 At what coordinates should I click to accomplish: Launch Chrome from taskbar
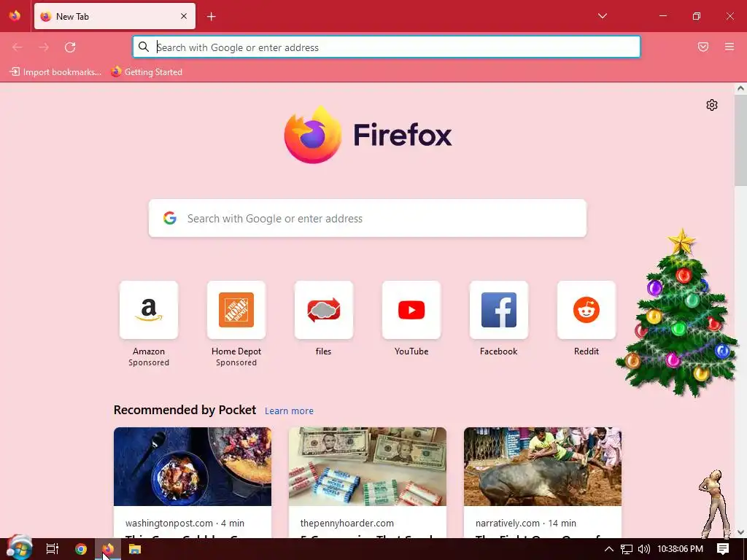pos(81,549)
